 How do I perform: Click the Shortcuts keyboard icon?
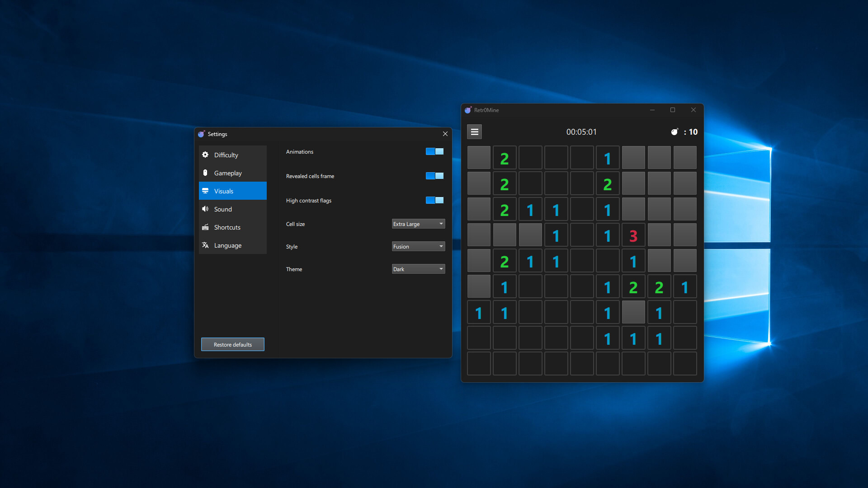pos(206,227)
